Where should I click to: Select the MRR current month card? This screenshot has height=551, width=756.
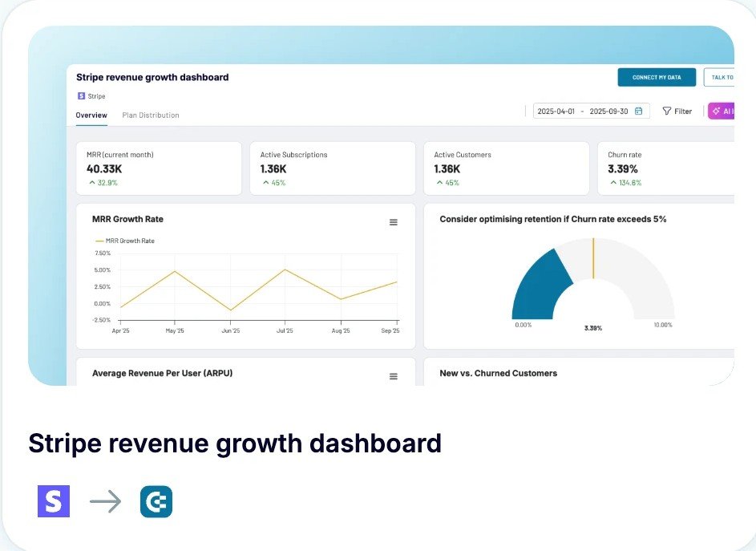click(x=158, y=168)
